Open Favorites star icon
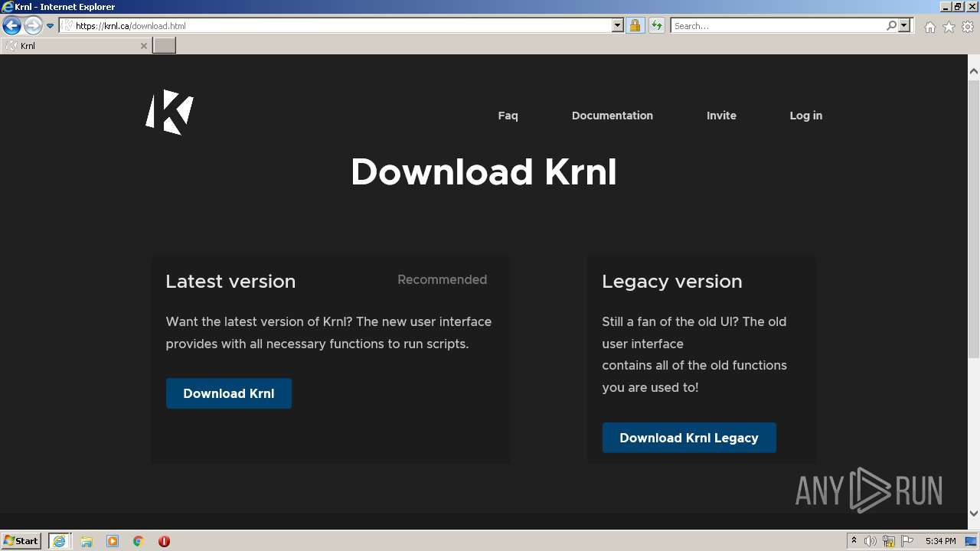Viewport: 980px width, 551px height. (x=949, y=27)
